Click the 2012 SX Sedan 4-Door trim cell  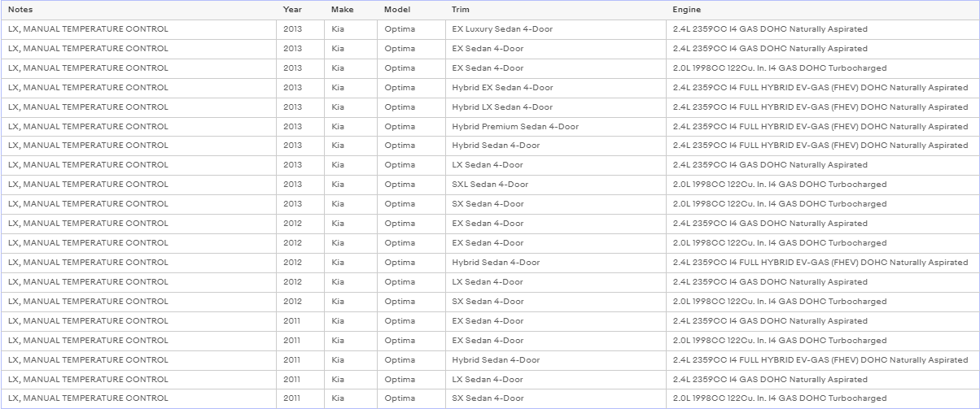tap(555, 302)
